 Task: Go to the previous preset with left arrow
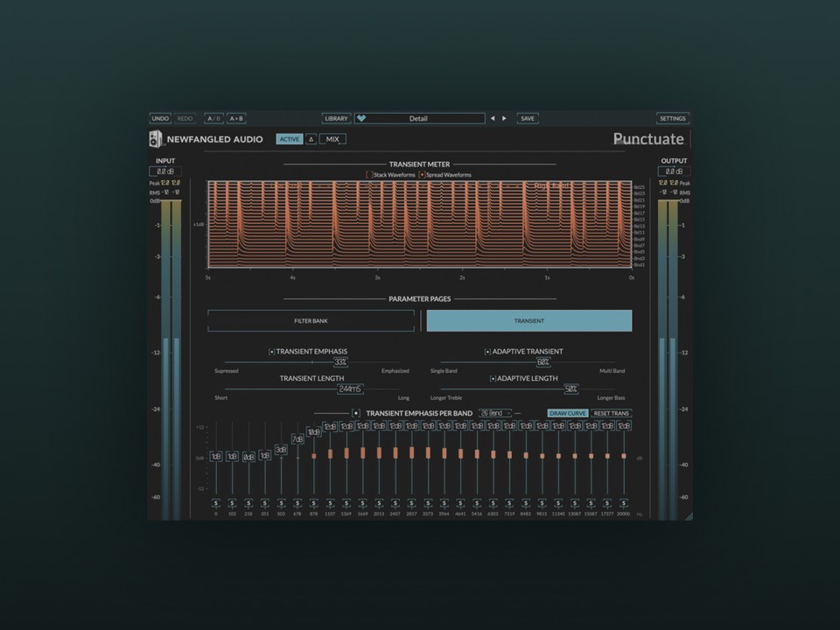click(492, 118)
